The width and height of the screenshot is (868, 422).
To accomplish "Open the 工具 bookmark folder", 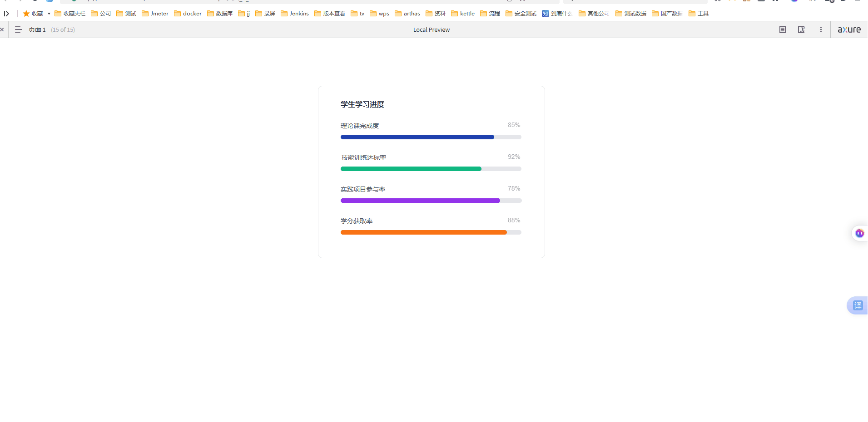I will pos(699,14).
